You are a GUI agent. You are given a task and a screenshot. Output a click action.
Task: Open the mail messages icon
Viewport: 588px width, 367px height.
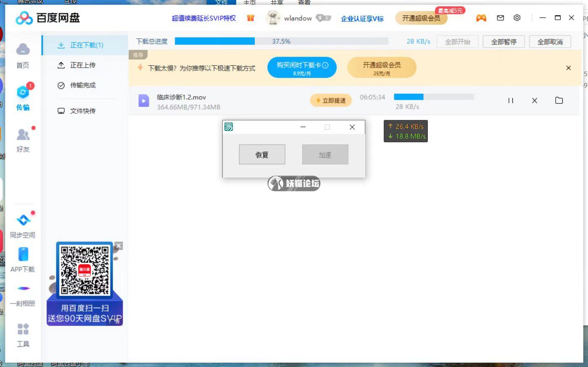tap(500, 18)
